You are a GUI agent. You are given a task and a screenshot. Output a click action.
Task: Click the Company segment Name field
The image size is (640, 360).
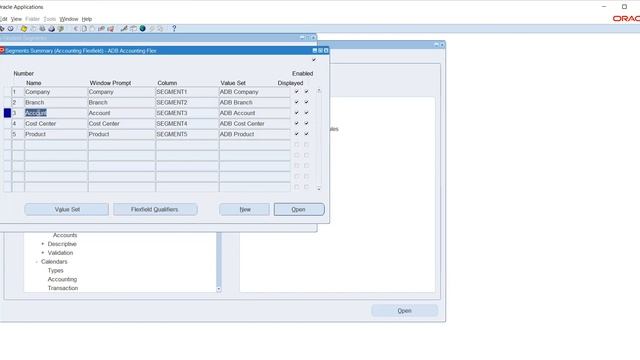(56, 92)
